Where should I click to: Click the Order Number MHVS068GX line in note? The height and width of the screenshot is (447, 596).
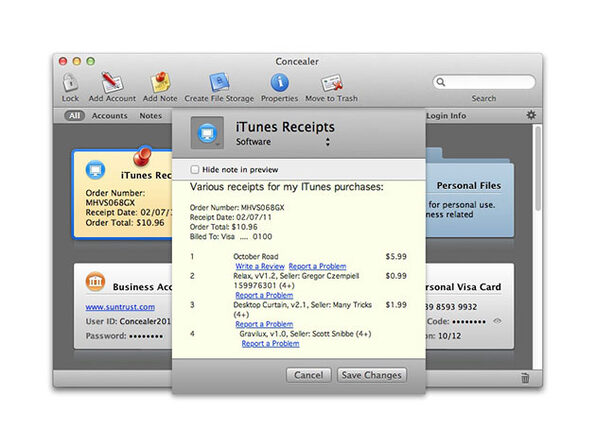click(237, 208)
